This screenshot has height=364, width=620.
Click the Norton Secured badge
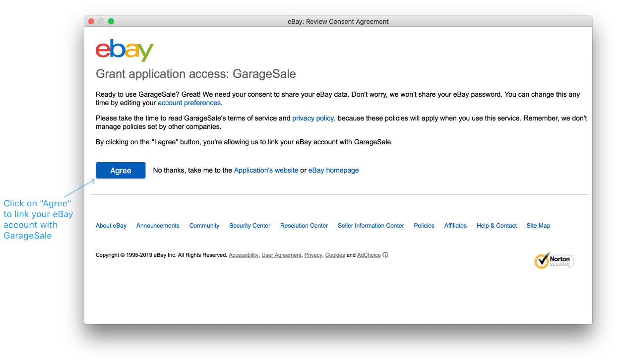point(554,261)
